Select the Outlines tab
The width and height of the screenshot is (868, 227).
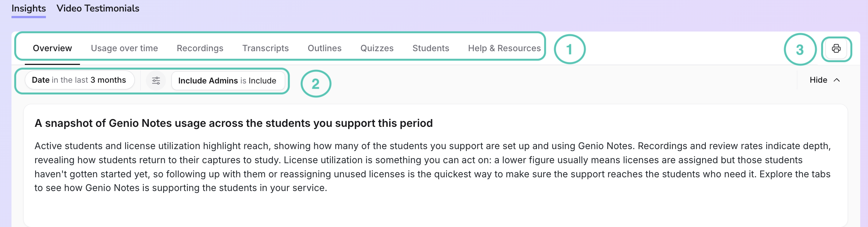coord(324,48)
